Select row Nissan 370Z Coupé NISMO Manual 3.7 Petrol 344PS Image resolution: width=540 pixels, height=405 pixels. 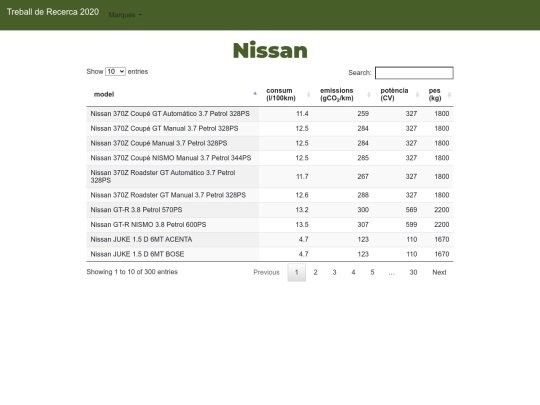(x=270, y=158)
